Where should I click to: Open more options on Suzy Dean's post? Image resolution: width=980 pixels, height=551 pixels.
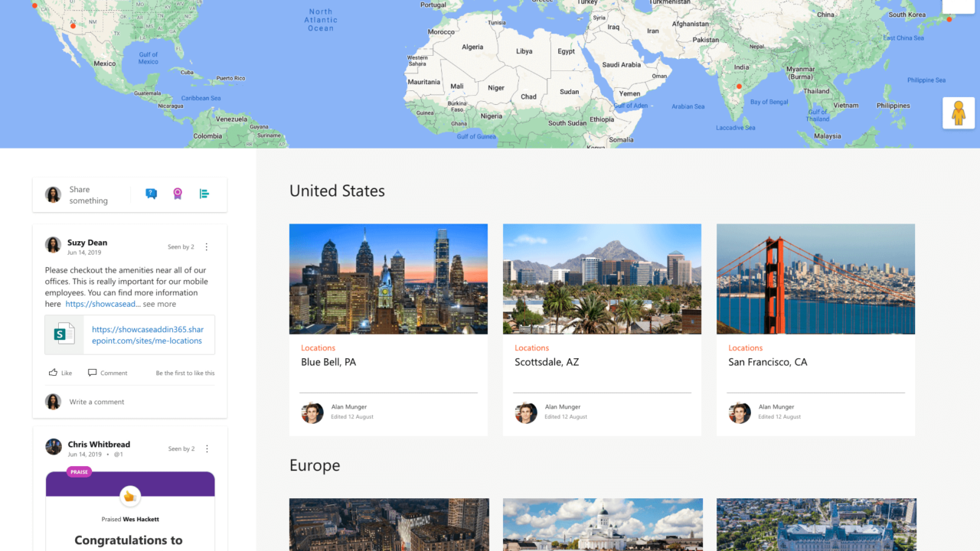click(x=207, y=247)
